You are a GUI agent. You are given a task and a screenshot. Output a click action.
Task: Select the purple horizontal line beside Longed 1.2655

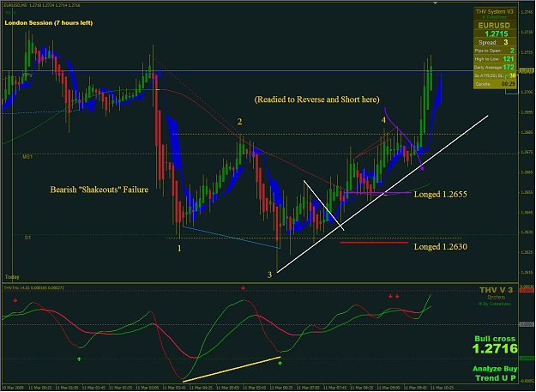377,193
